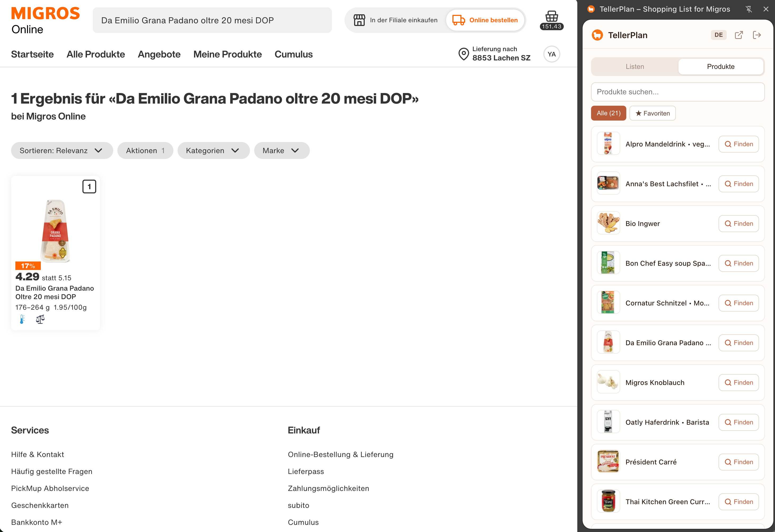
Task: Switch to the Listen tab in TellerPlan
Action: (635, 66)
